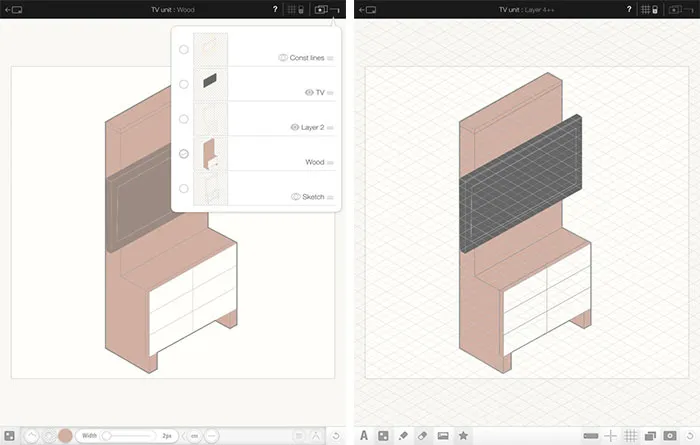
Task: Go back to gallery from right canvas
Action: (367, 10)
